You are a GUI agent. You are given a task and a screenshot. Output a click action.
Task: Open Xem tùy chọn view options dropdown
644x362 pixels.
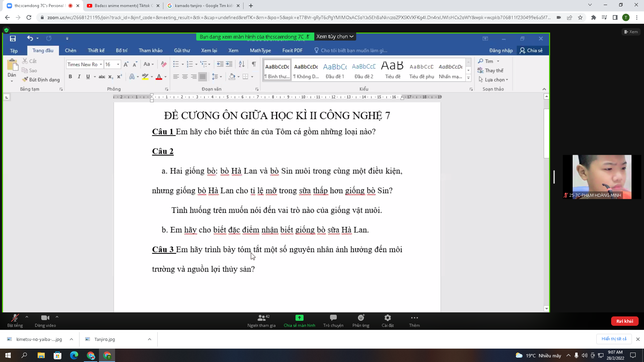pyautogui.click(x=335, y=37)
